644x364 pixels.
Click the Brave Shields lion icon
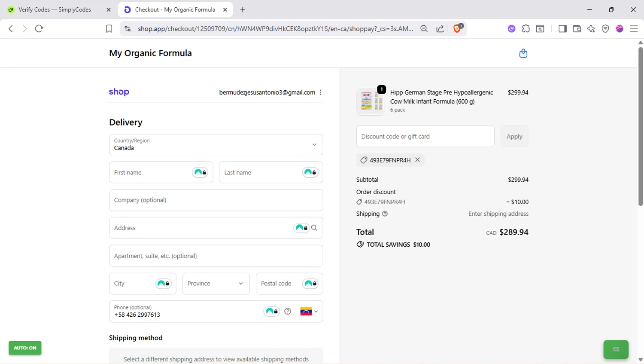point(458,28)
